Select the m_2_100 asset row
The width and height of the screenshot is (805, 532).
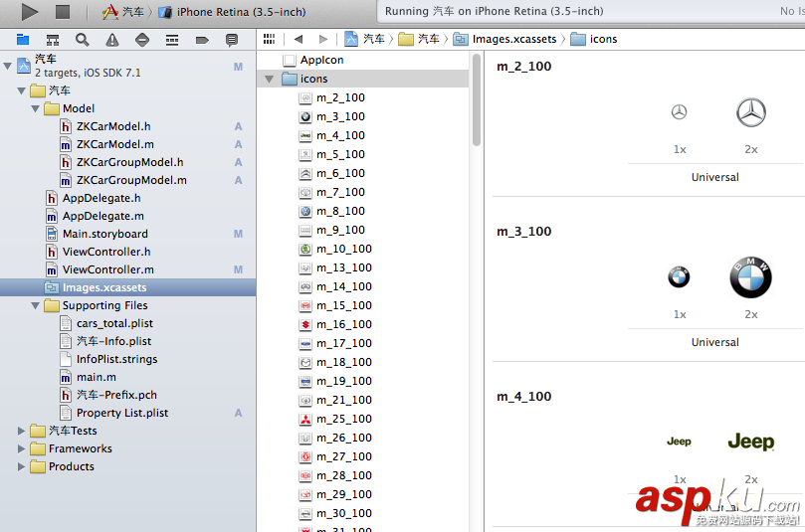coord(363,98)
